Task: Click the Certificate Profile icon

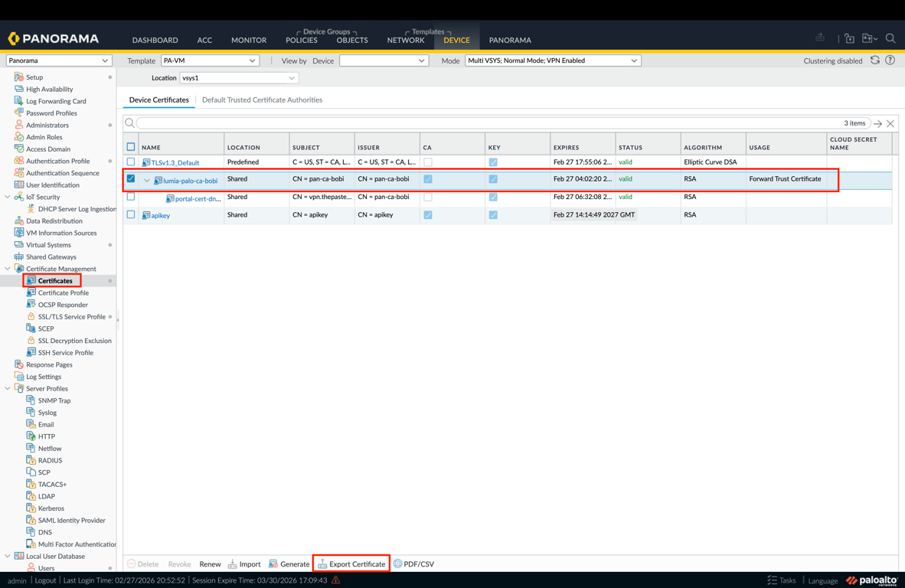Action: (x=31, y=292)
